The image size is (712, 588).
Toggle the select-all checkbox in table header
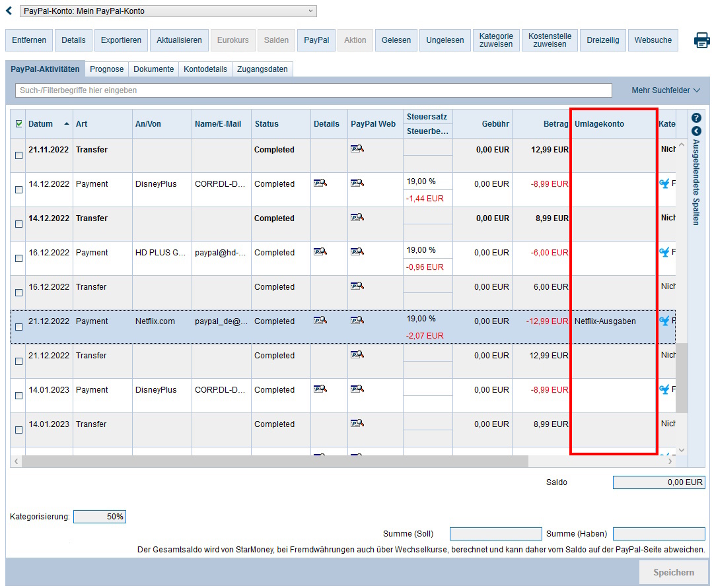click(18, 123)
